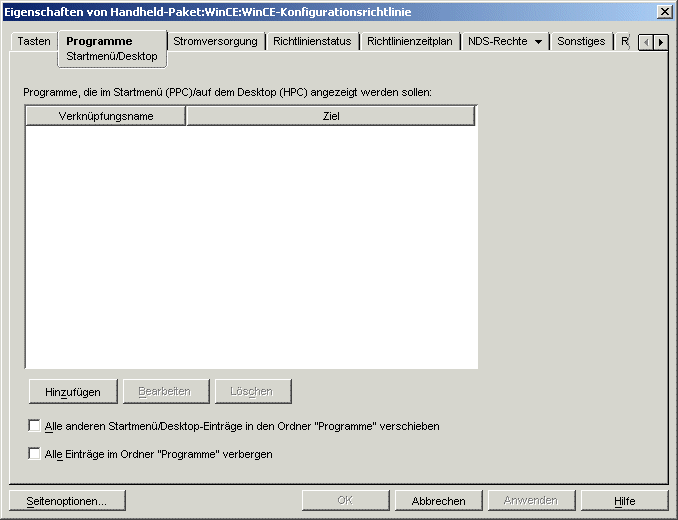The image size is (678, 520).
Task: Switch to the Tasten tab
Action: click(34, 41)
